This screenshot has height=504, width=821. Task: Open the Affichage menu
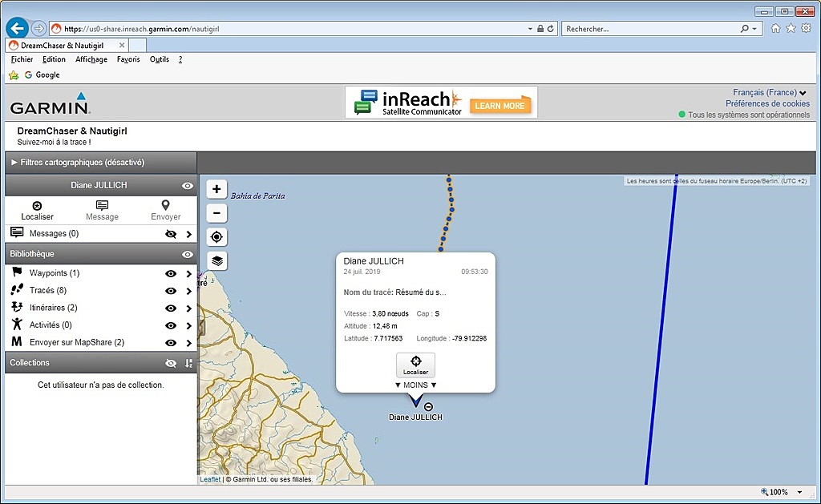pos(91,59)
